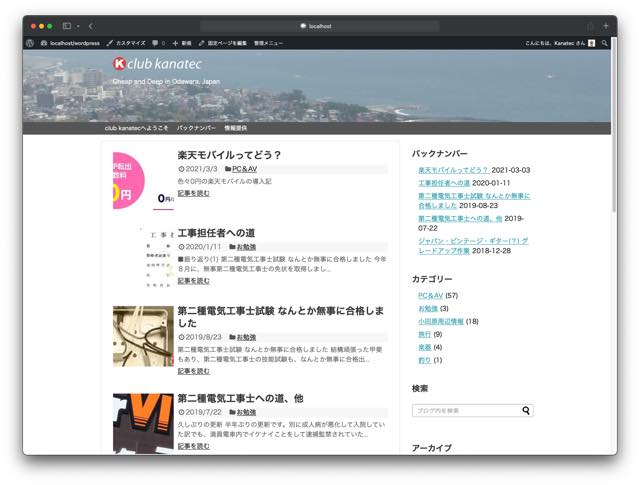Screen dimensions: 640x485
Task: Select the 釣り (1) category
Action: [x=424, y=360]
